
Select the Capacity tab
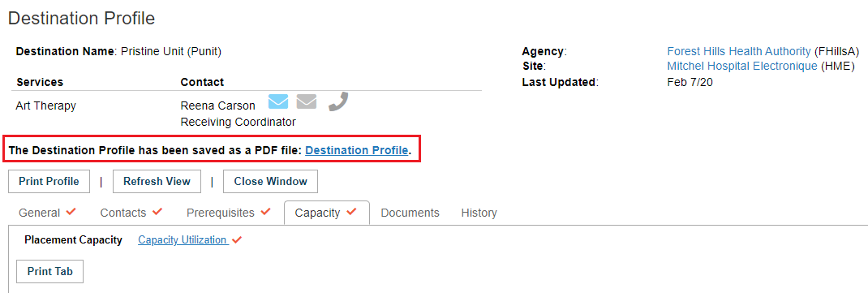point(326,213)
